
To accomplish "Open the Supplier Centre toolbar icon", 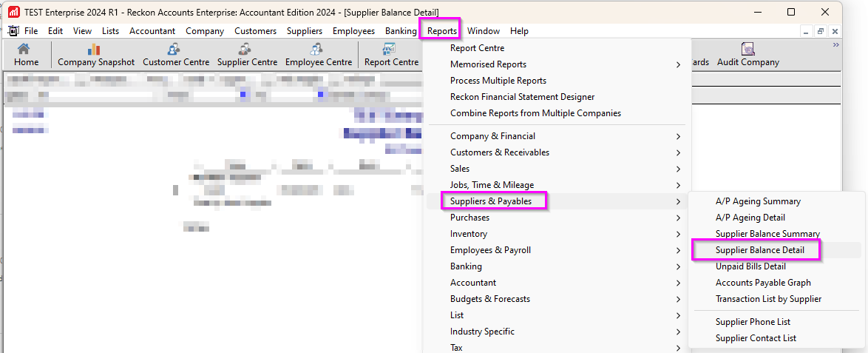I will pos(247,55).
